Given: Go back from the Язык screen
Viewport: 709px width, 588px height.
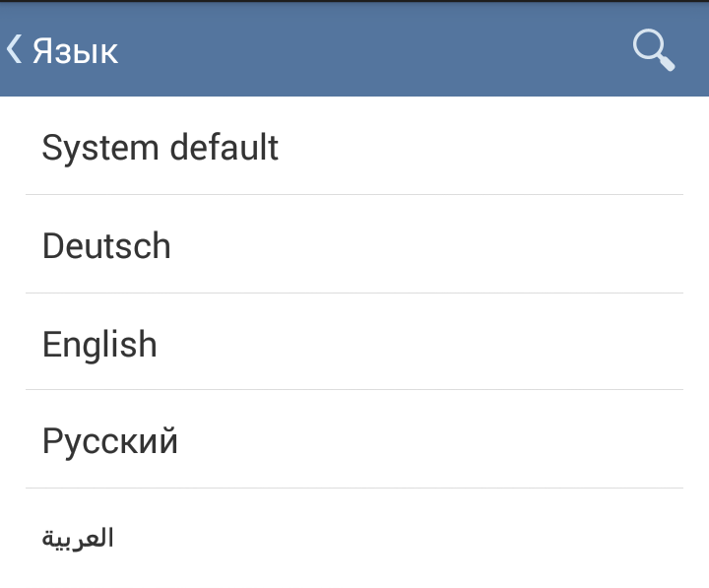Looking at the screenshot, I should (15, 48).
